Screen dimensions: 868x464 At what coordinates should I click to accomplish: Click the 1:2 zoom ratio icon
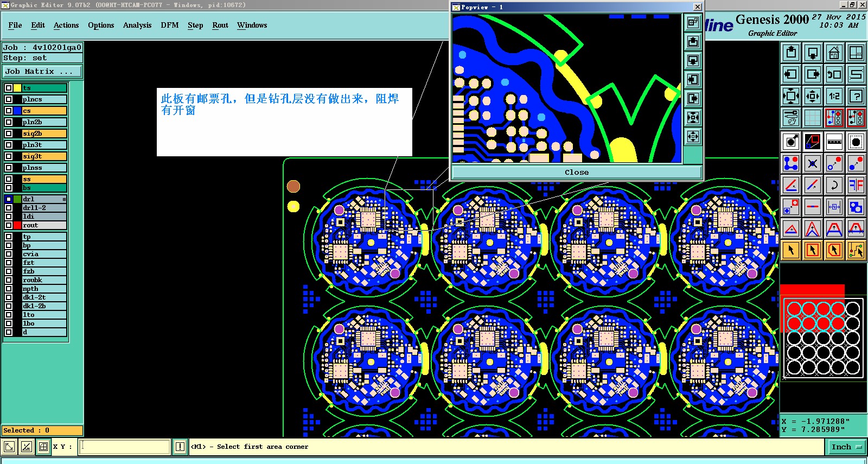coord(834,96)
